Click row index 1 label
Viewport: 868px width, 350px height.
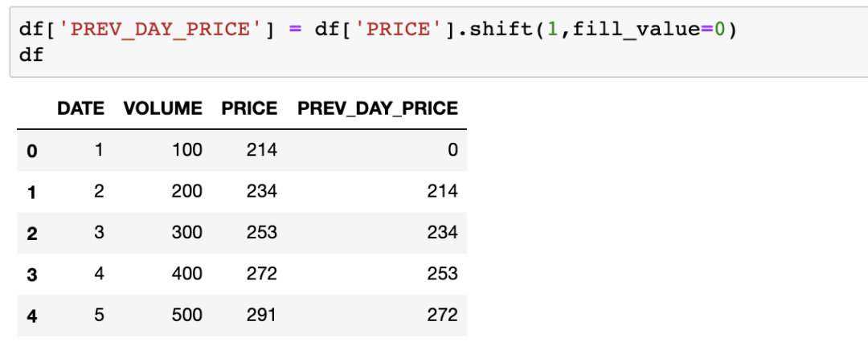coord(32,192)
